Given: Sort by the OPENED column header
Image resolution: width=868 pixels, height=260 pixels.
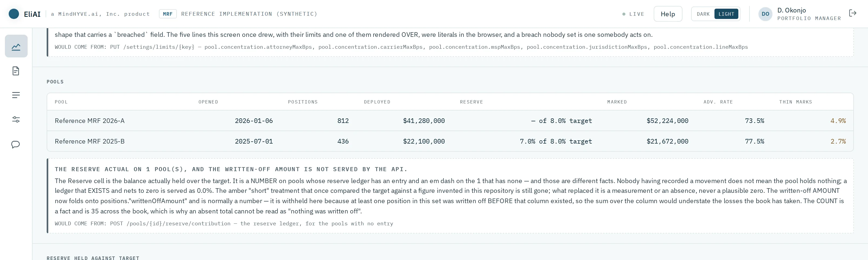Looking at the screenshot, I should (208, 102).
